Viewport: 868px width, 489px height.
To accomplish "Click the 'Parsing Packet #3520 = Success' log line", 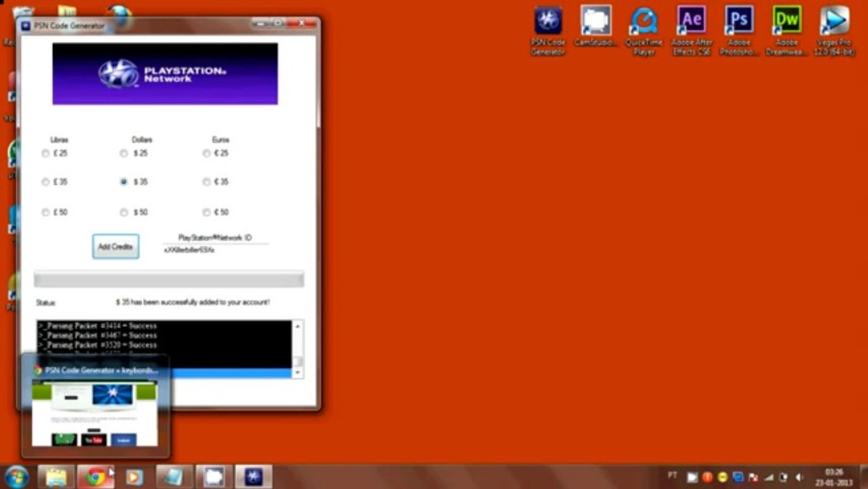I will click(98, 345).
